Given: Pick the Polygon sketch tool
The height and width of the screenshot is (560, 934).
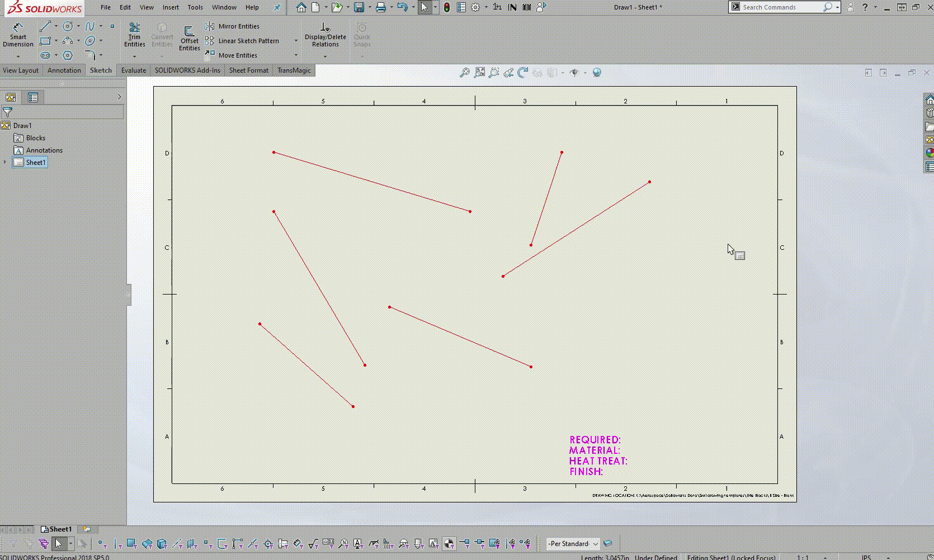Looking at the screenshot, I should (x=68, y=55).
